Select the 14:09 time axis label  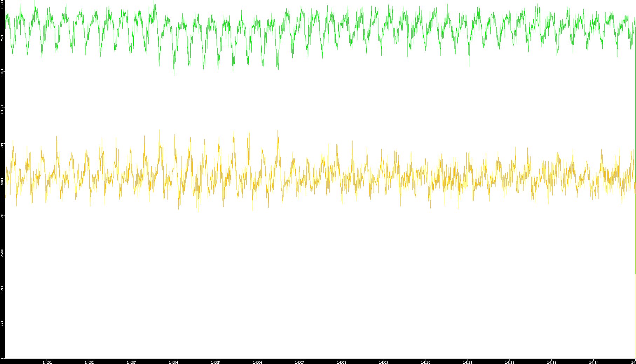[383, 362]
